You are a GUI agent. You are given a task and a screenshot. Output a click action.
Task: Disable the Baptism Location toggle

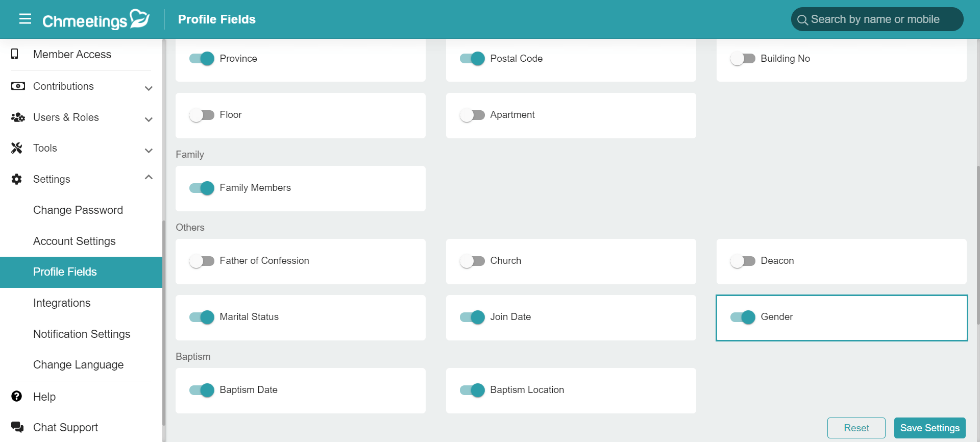(472, 390)
